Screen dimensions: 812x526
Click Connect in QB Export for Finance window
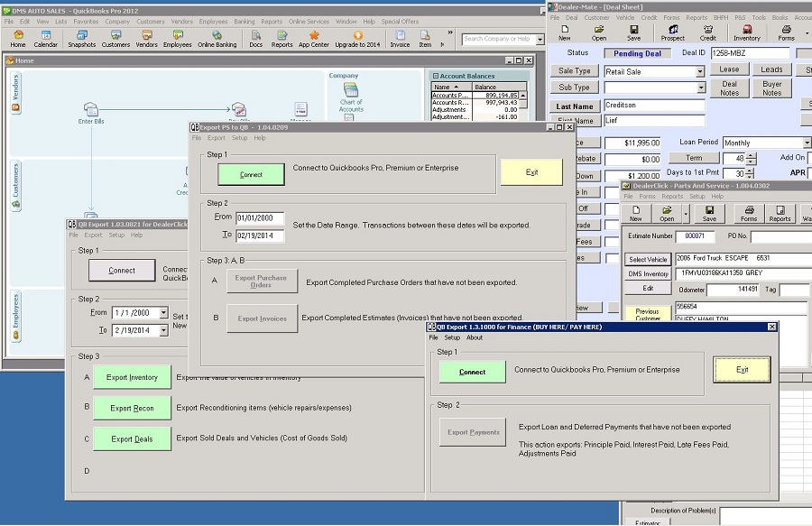(x=472, y=372)
